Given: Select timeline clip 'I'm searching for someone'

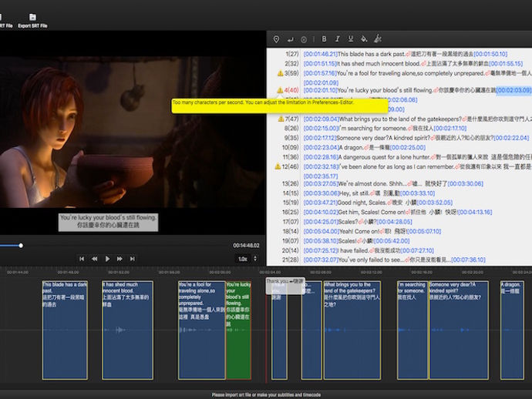Looking at the screenshot, I should click(x=412, y=330).
